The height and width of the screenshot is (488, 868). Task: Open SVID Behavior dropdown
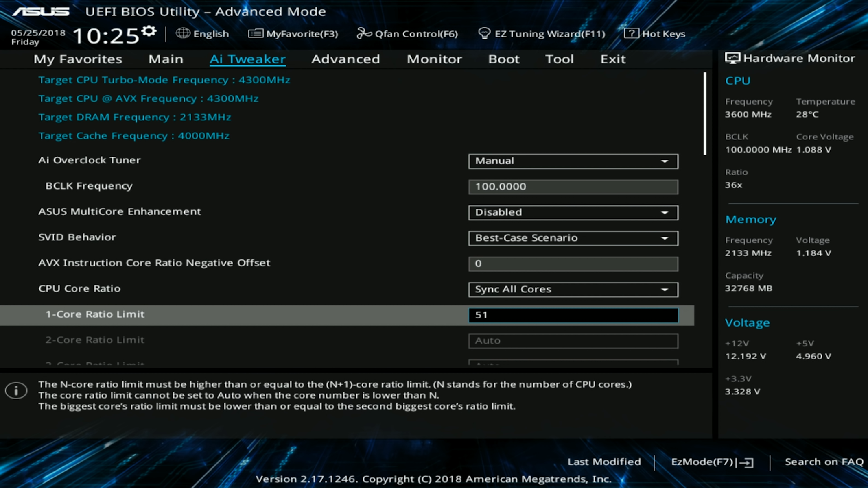coord(573,238)
